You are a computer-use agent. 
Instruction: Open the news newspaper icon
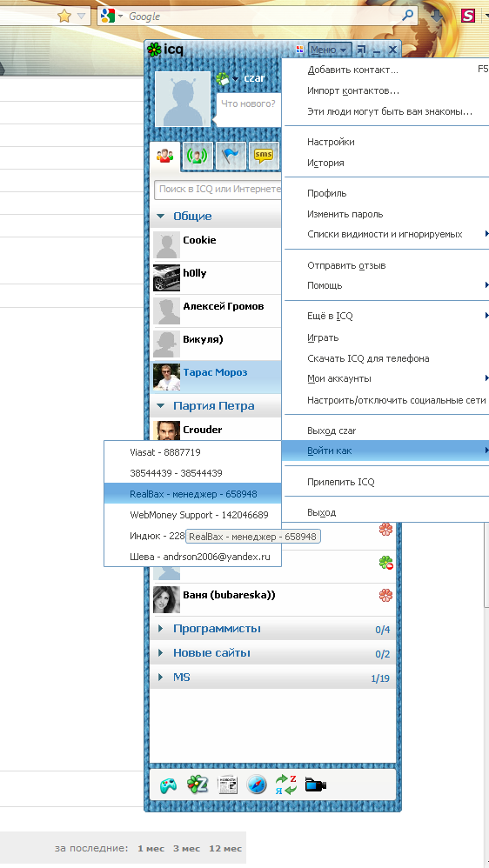pyautogui.click(x=227, y=785)
